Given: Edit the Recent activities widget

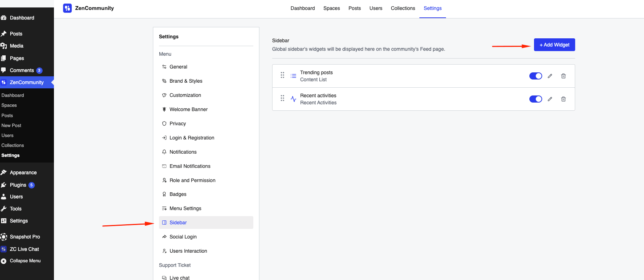Looking at the screenshot, I should (550, 99).
